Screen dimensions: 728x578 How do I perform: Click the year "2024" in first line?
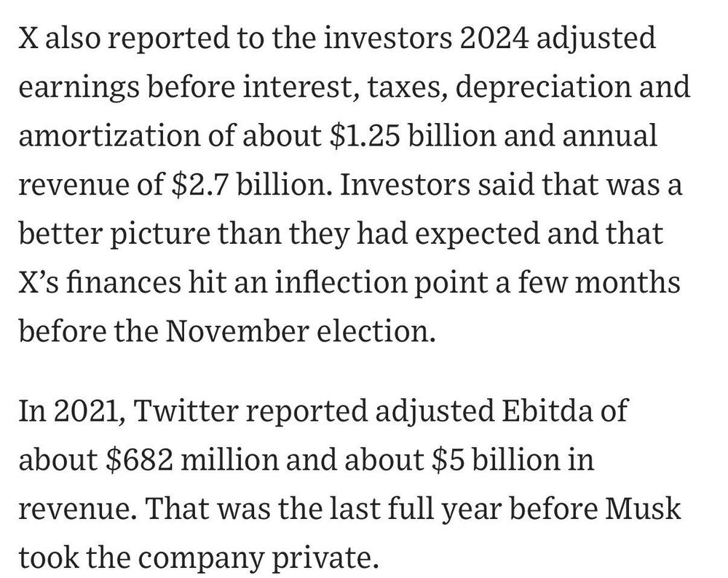[x=494, y=38]
